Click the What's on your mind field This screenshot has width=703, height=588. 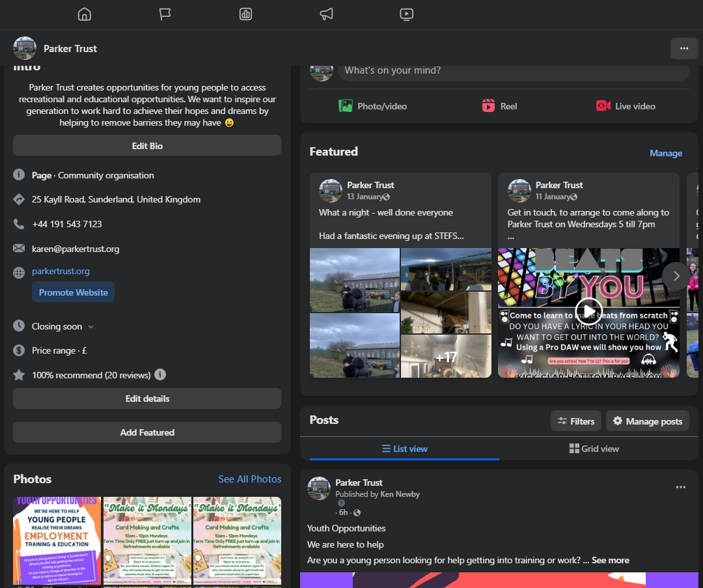[x=514, y=71]
